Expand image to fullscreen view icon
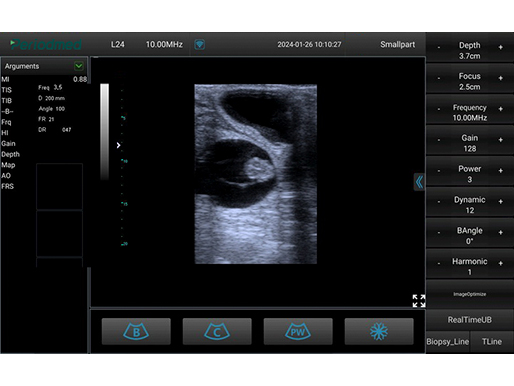 [x=419, y=301]
